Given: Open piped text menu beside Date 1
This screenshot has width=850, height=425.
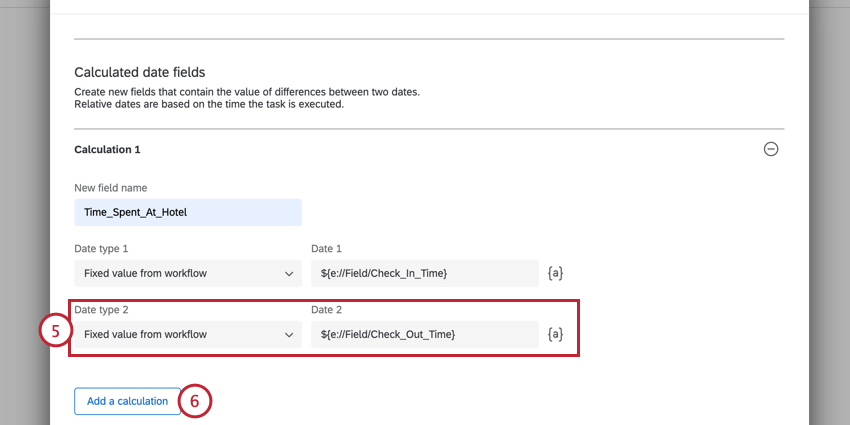Looking at the screenshot, I should click(556, 272).
